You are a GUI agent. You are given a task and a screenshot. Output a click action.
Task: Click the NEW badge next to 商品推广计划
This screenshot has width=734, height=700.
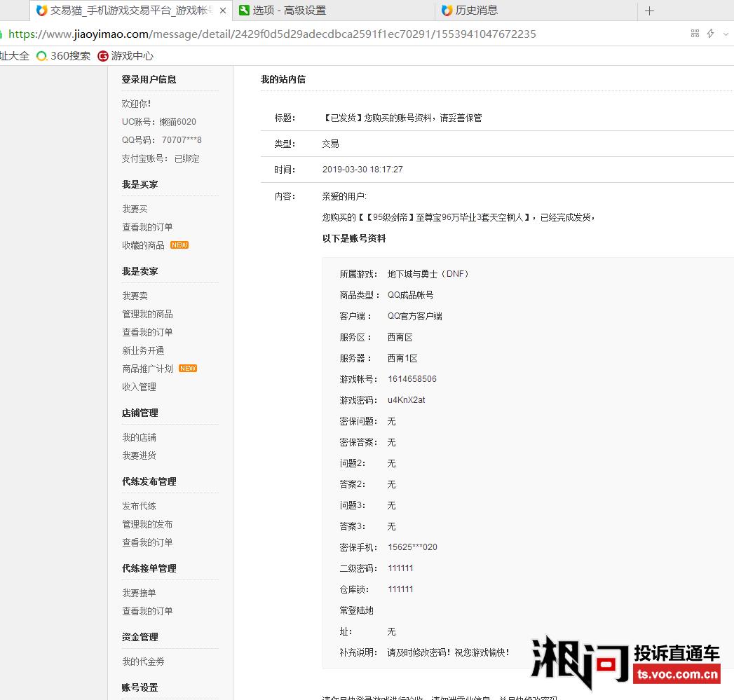pyautogui.click(x=187, y=368)
